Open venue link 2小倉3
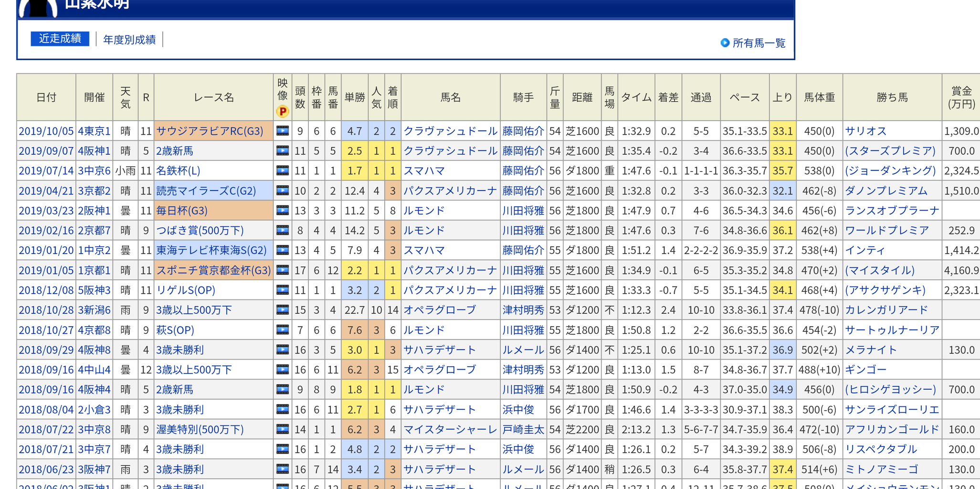 pyautogui.click(x=94, y=409)
